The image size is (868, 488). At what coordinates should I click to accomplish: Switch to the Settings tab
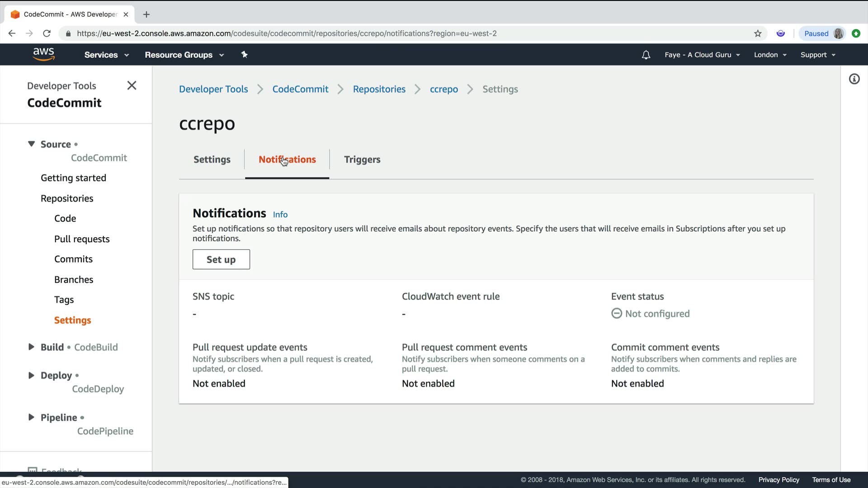(212, 160)
